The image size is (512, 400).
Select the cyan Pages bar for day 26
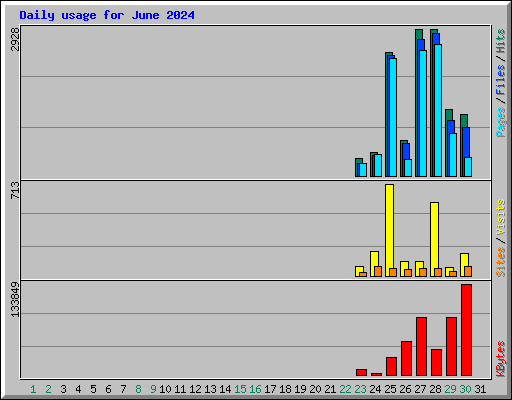(x=408, y=168)
